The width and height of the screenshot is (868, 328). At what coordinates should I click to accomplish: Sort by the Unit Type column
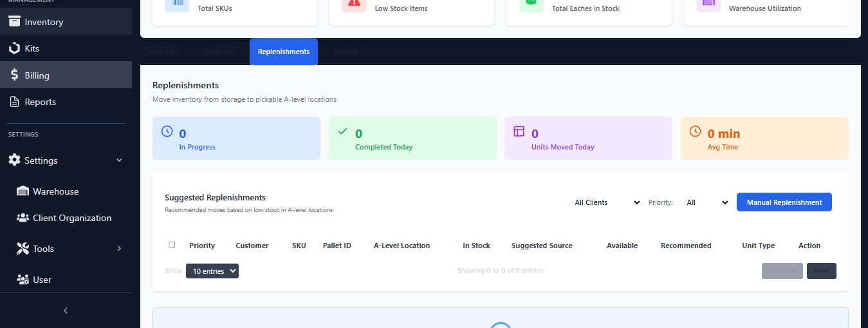pos(759,246)
